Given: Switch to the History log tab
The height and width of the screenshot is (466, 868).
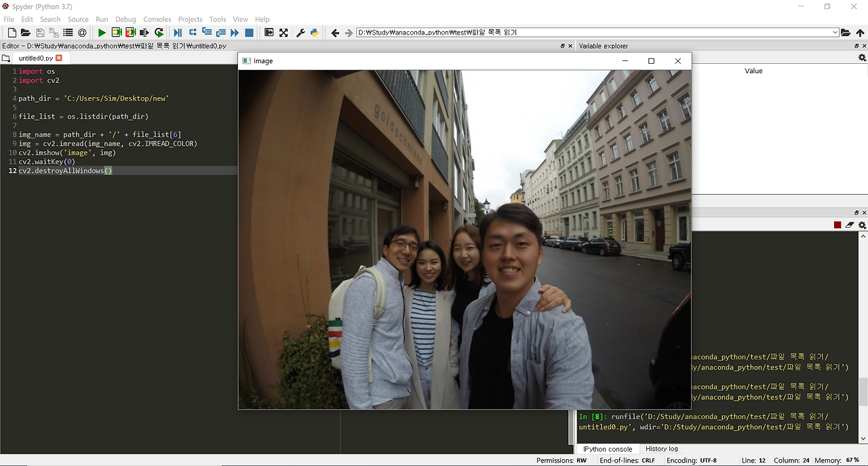Looking at the screenshot, I should tap(661, 448).
